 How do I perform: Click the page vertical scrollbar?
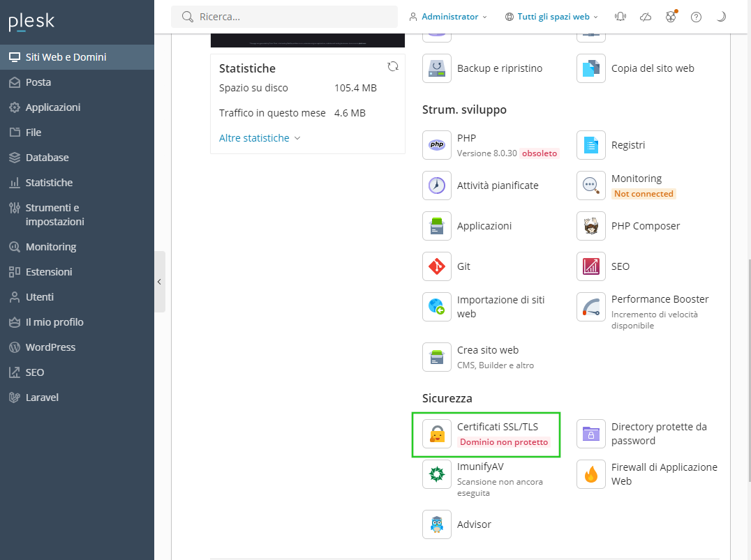click(x=749, y=370)
